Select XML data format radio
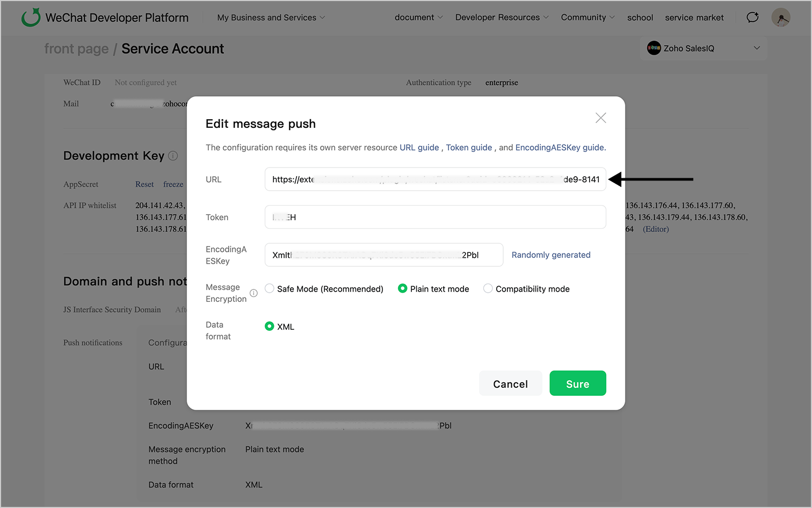This screenshot has width=812, height=508. tap(270, 326)
